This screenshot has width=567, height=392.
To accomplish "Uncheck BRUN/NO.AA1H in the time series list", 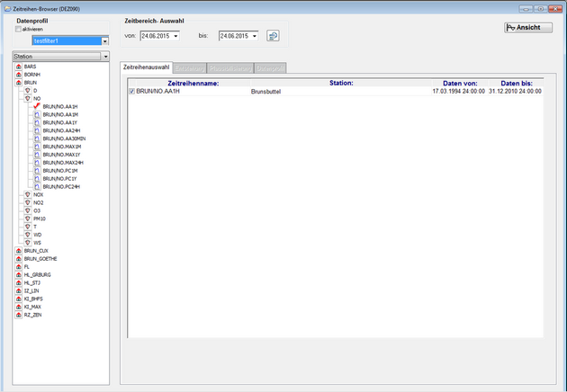I will [x=132, y=92].
